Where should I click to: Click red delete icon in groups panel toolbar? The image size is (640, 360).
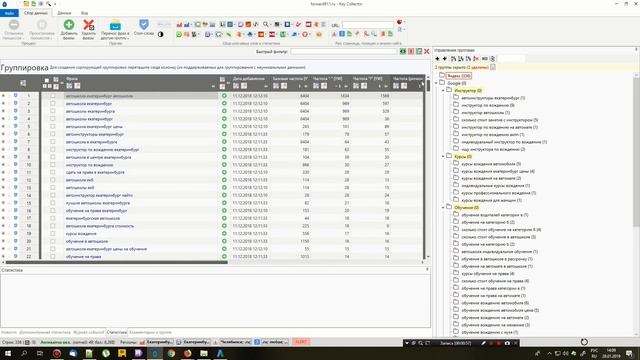tap(476, 59)
